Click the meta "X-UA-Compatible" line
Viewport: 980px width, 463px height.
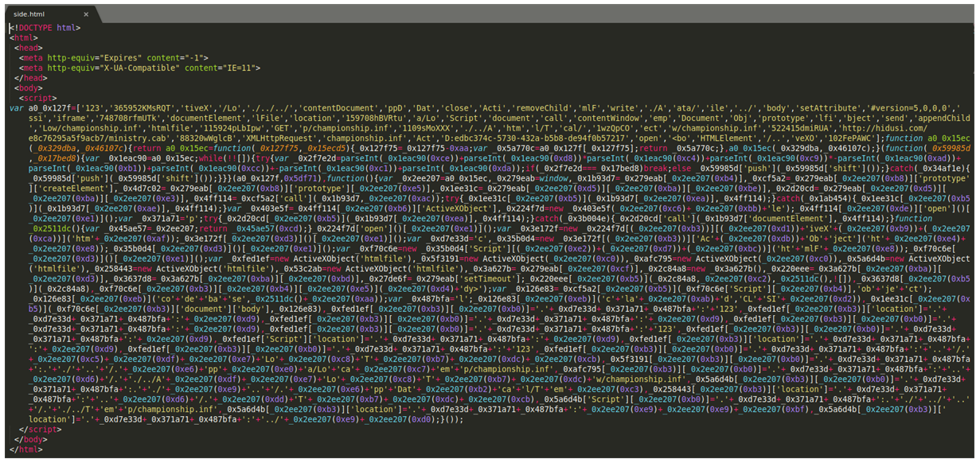pos(141,68)
